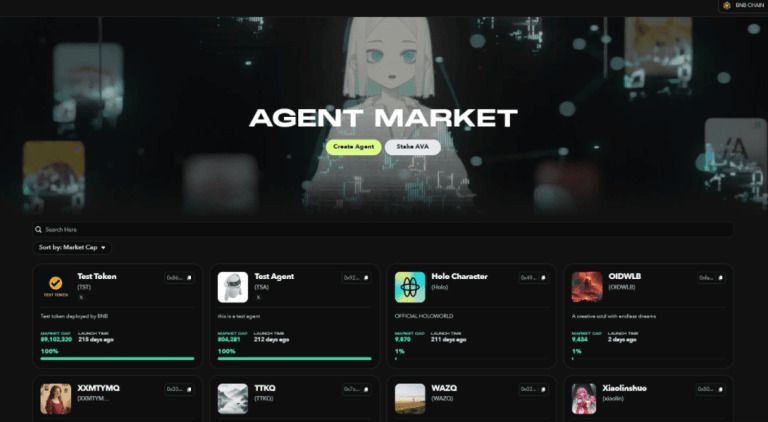Open the WAZQ agent title
Image resolution: width=768 pixels, height=422 pixels.
click(444, 388)
